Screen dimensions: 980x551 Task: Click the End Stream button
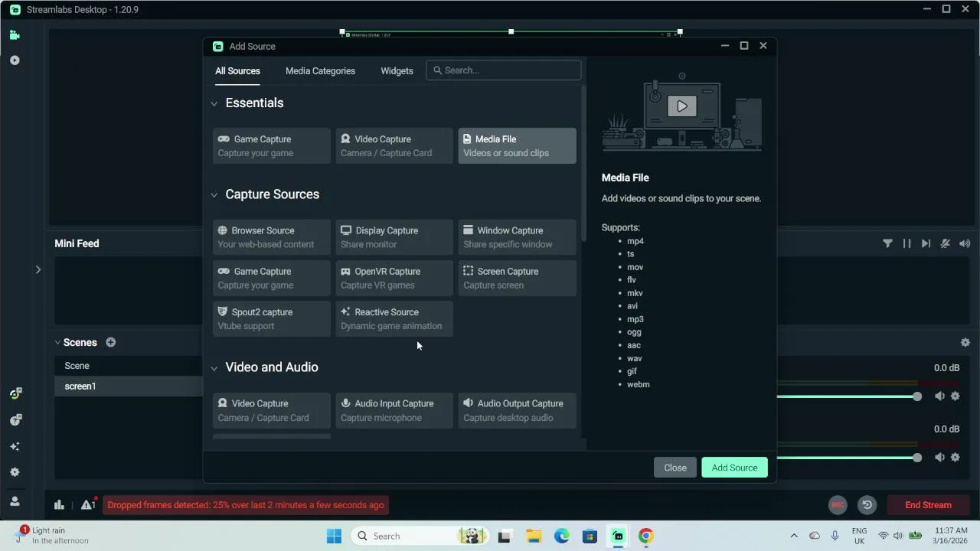pos(928,505)
